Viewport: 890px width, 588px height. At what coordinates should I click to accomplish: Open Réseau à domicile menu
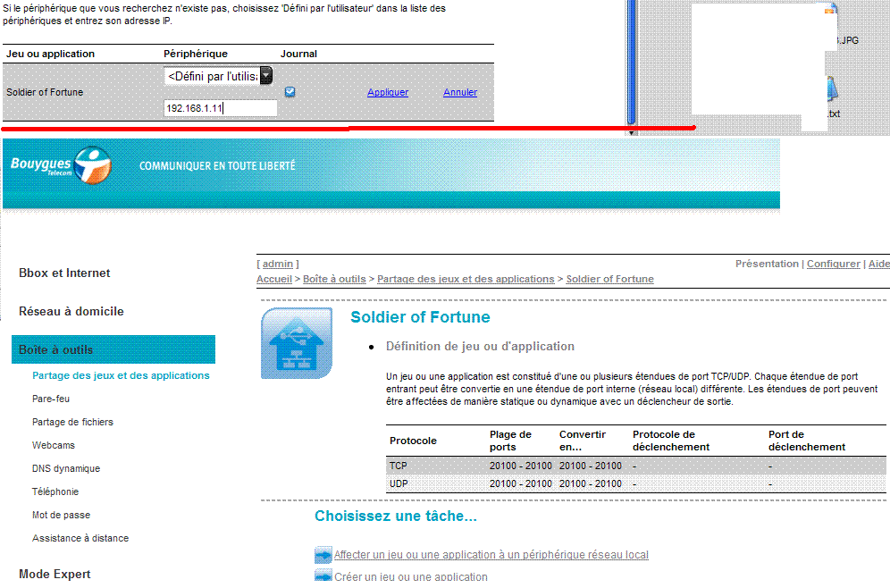point(71,312)
